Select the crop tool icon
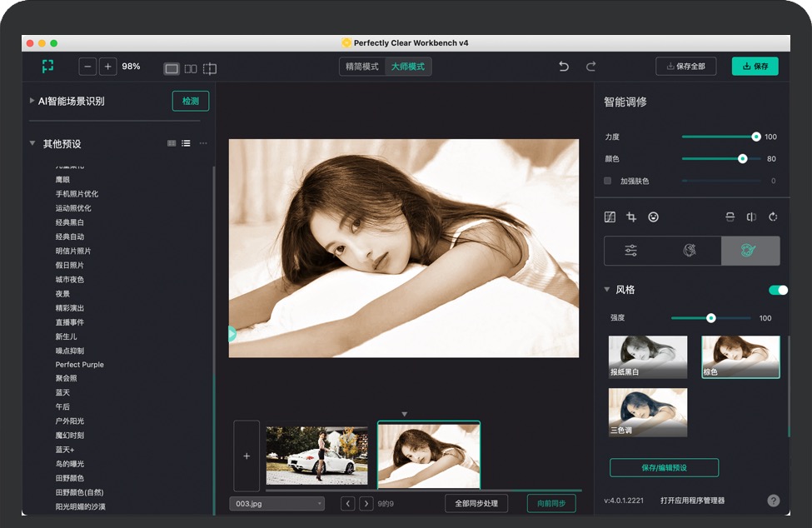The height and width of the screenshot is (528, 812). point(631,217)
